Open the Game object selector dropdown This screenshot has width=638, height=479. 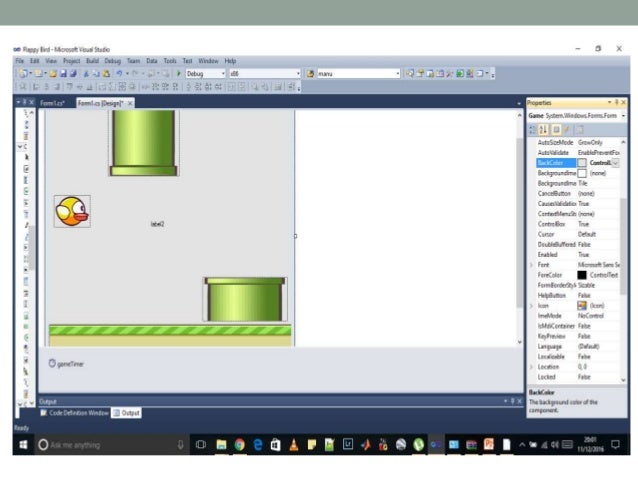coord(623,116)
